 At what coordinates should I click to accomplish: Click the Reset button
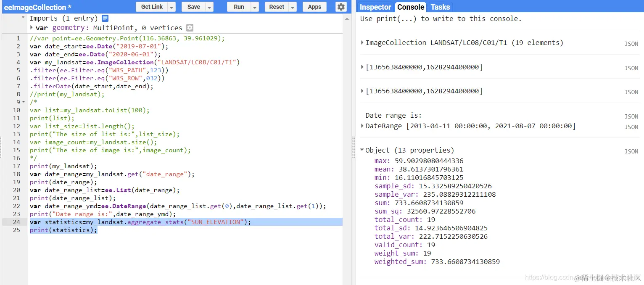tap(277, 7)
